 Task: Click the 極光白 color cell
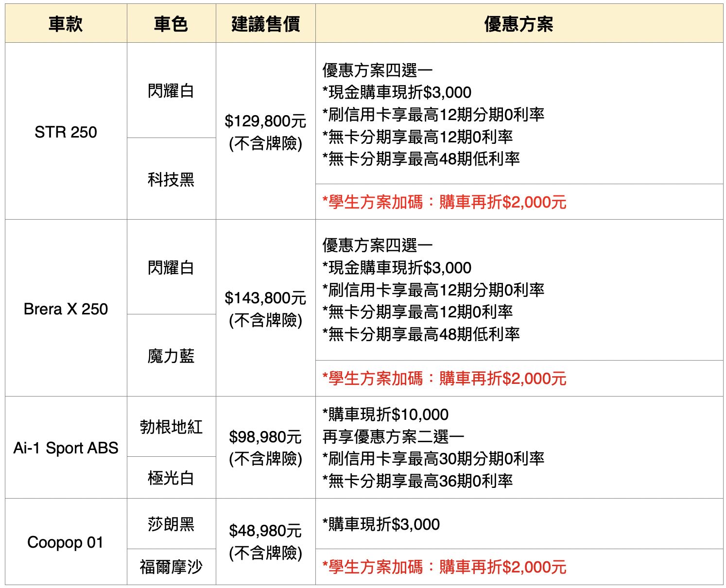coord(171,478)
